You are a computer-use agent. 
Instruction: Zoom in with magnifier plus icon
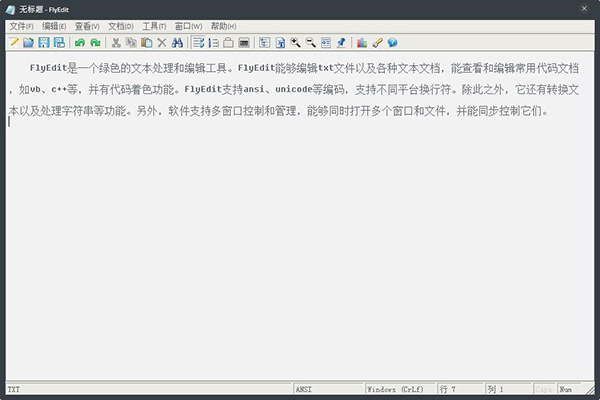point(295,42)
